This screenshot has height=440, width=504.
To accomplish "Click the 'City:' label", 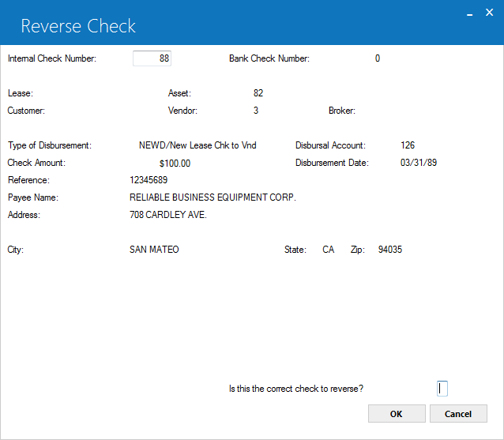I will (16, 250).
